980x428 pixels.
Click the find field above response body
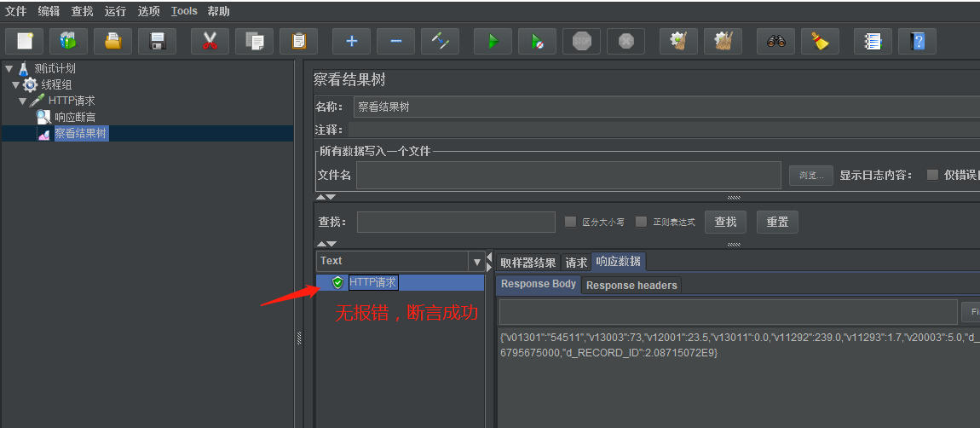(x=728, y=311)
